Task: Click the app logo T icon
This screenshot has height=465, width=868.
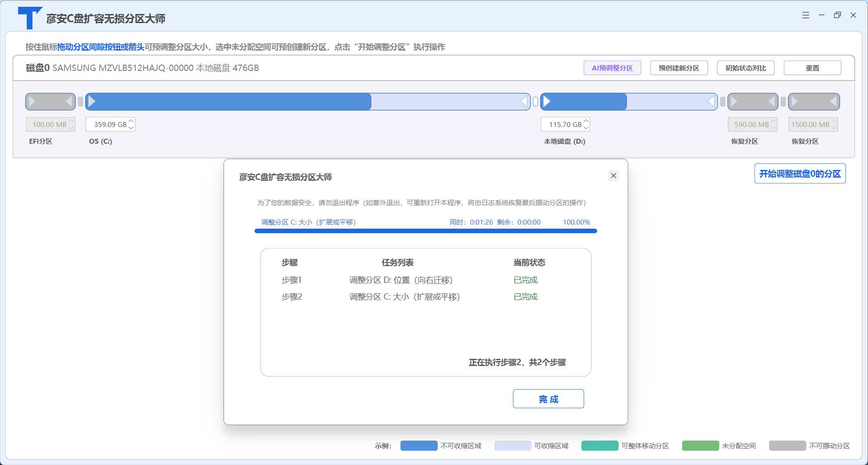Action: pos(30,18)
